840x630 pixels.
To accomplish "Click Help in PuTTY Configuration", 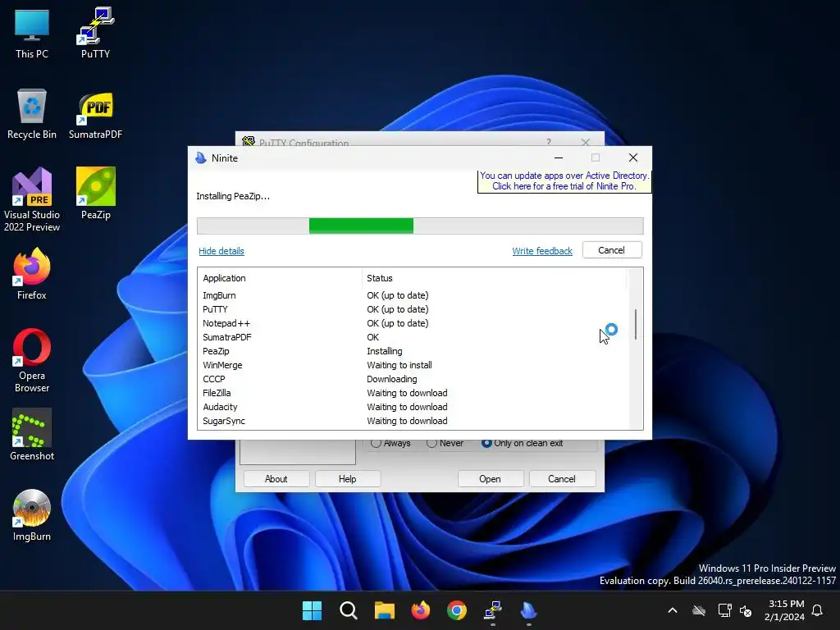I will (347, 479).
